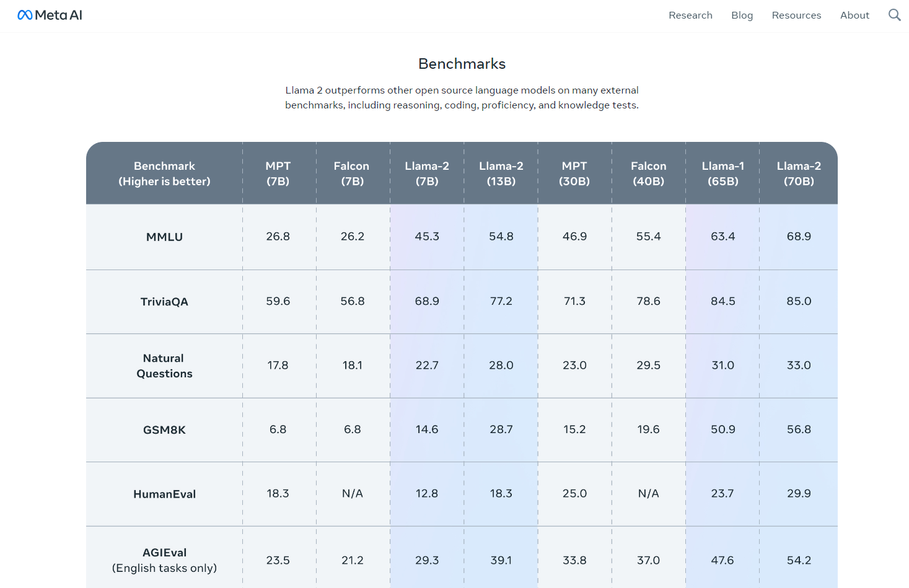Click the MMLU row label
This screenshot has width=909, height=588.
(x=164, y=237)
